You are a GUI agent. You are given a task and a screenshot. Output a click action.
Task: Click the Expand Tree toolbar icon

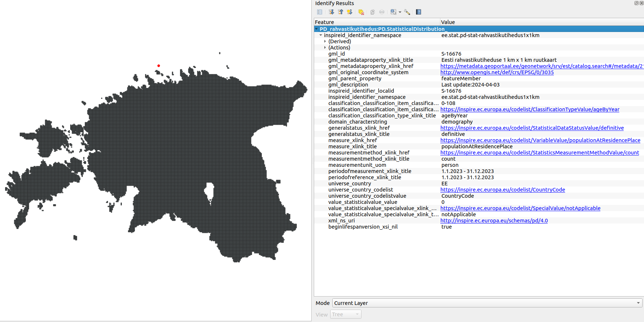pyautogui.click(x=331, y=12)
